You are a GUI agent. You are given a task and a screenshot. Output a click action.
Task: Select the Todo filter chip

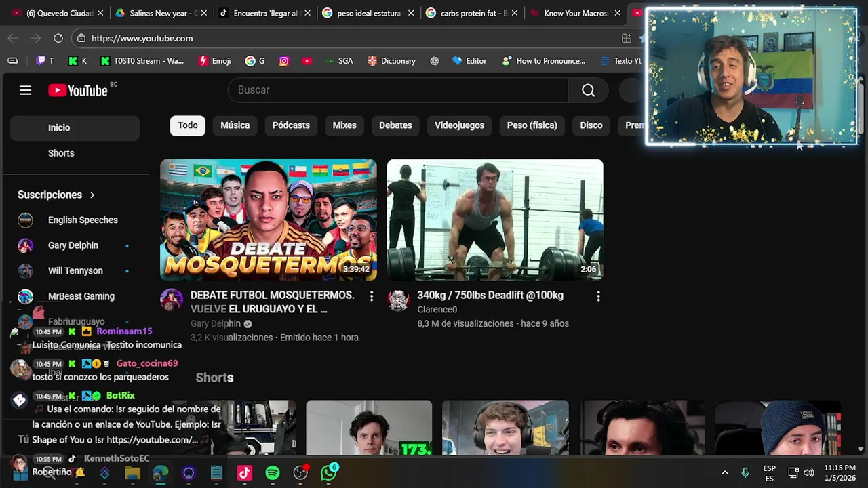coord(188,125)
